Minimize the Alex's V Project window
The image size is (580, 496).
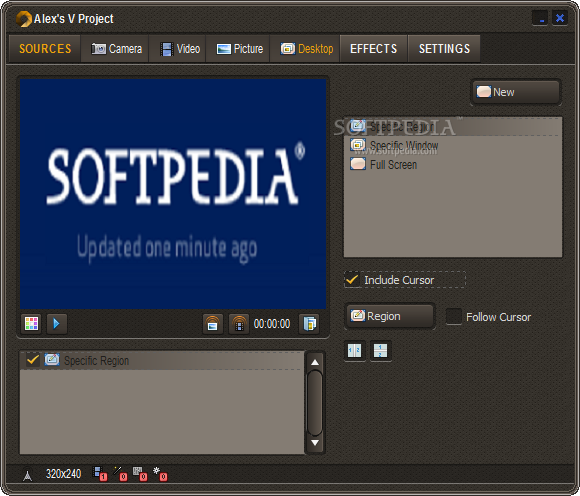tap(540, 18)
